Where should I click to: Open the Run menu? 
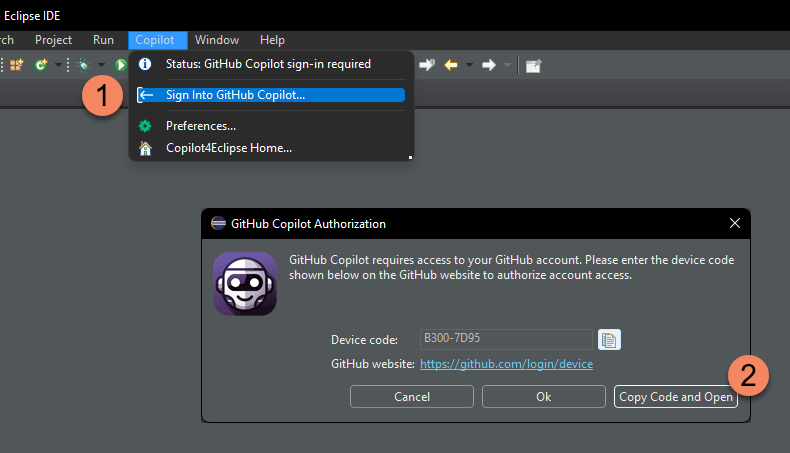pos(103,40)
